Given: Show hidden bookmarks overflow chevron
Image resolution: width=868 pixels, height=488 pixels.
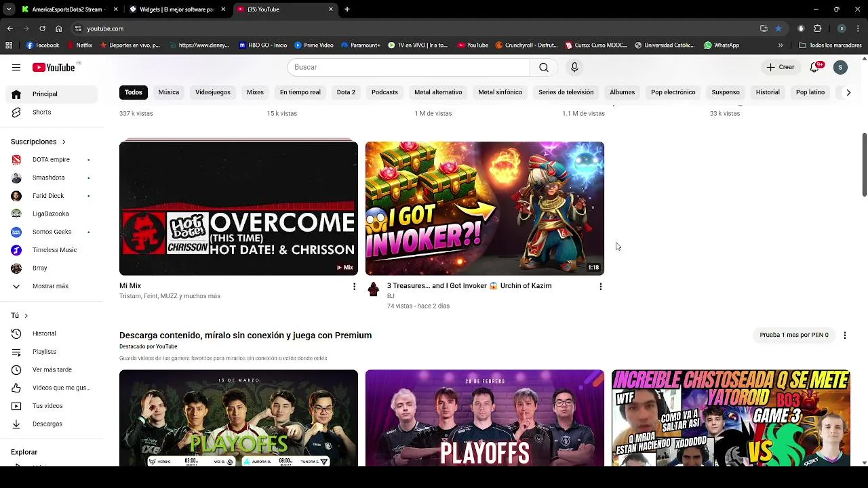Looking at the screenshot, I should point(780,45).
